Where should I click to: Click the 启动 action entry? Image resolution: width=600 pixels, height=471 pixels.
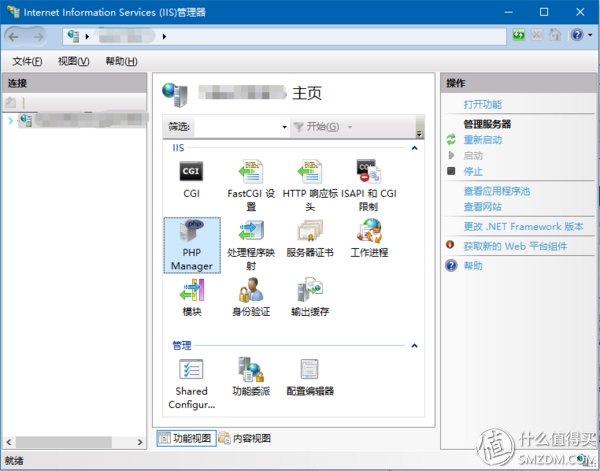[473, 156]
